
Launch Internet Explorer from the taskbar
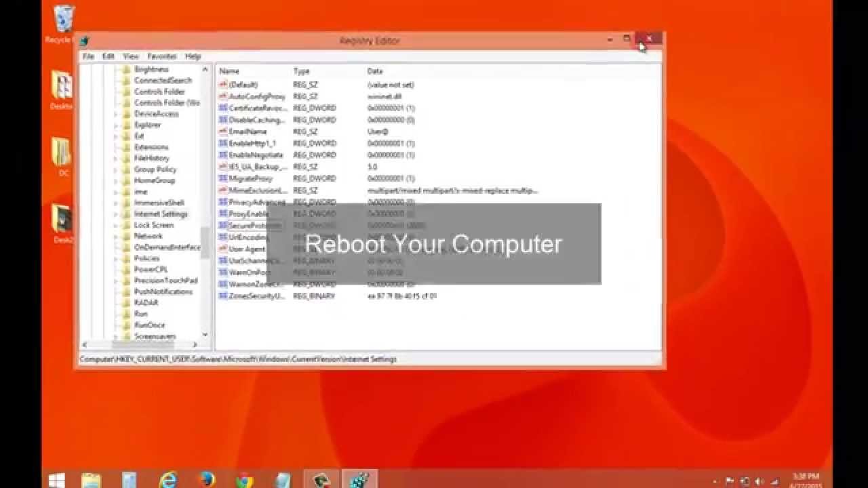click(167, 480)
